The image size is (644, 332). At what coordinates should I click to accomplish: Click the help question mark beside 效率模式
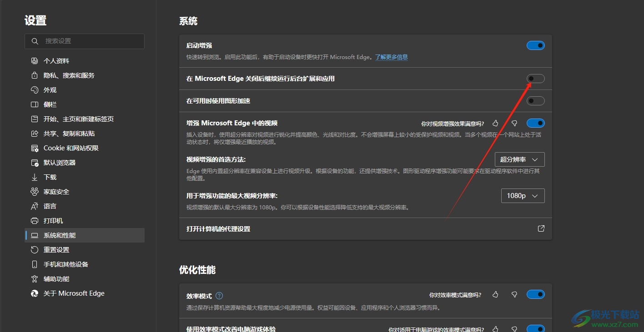coord(219,296)
